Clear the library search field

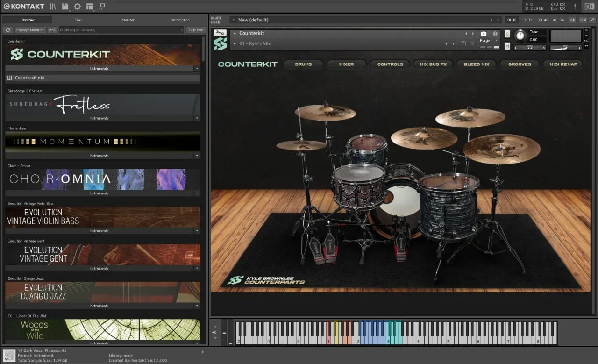[182, 30]
